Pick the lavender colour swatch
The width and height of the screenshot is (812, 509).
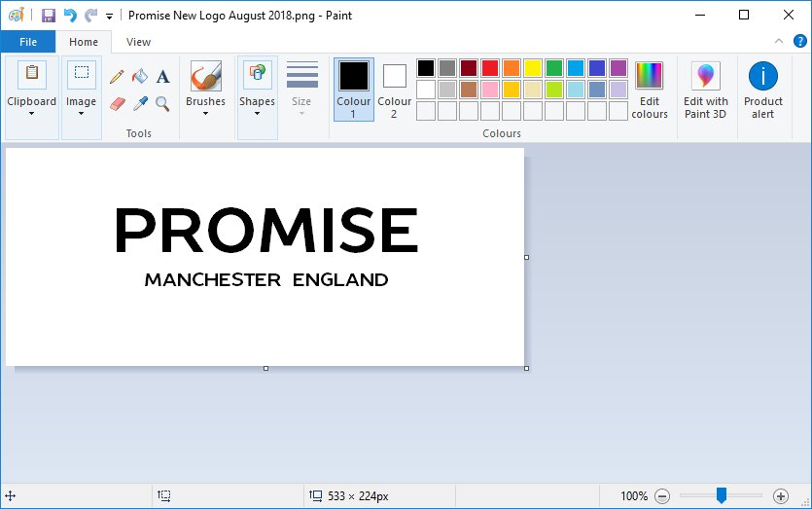tap(618, 90)
